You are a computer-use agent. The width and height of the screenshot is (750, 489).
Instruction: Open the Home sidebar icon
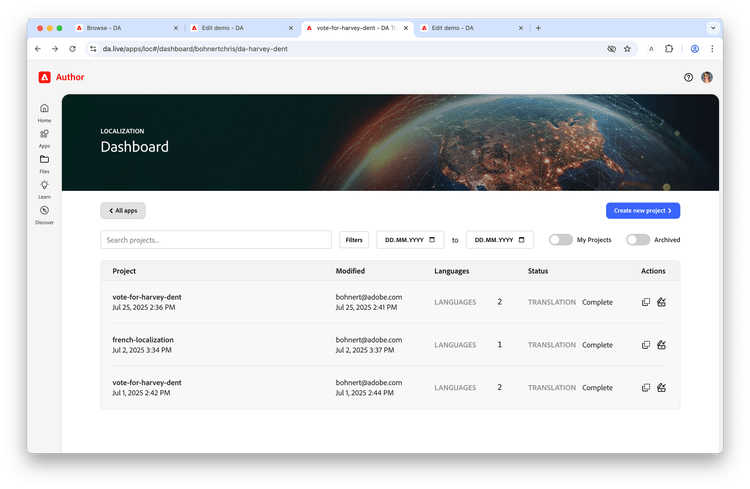tap(44, 108)
